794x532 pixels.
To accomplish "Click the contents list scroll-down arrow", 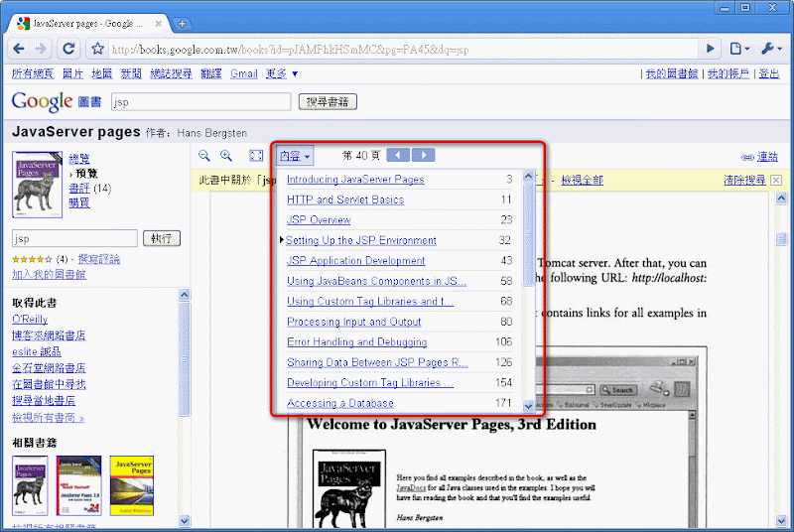I will point(528,406).
